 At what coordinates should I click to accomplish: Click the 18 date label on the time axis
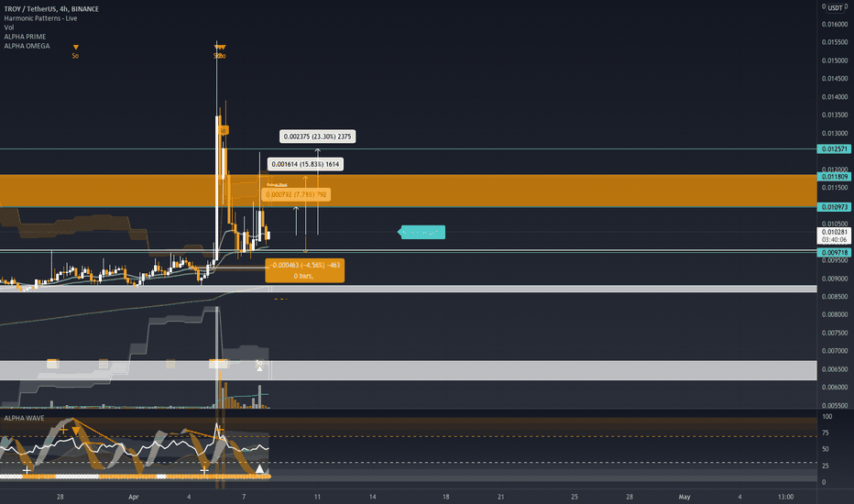[445, 497]
